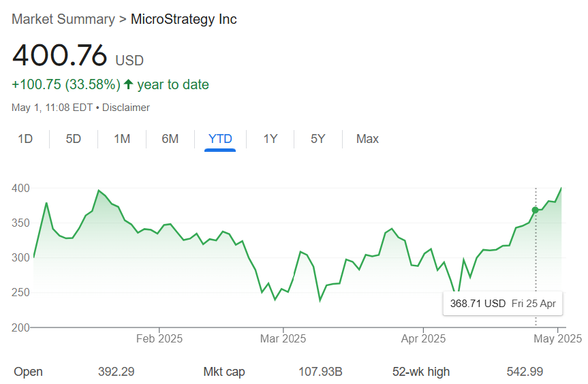
Task: Click the Mkt cap value 107.93B
Action: pos(320,372)
